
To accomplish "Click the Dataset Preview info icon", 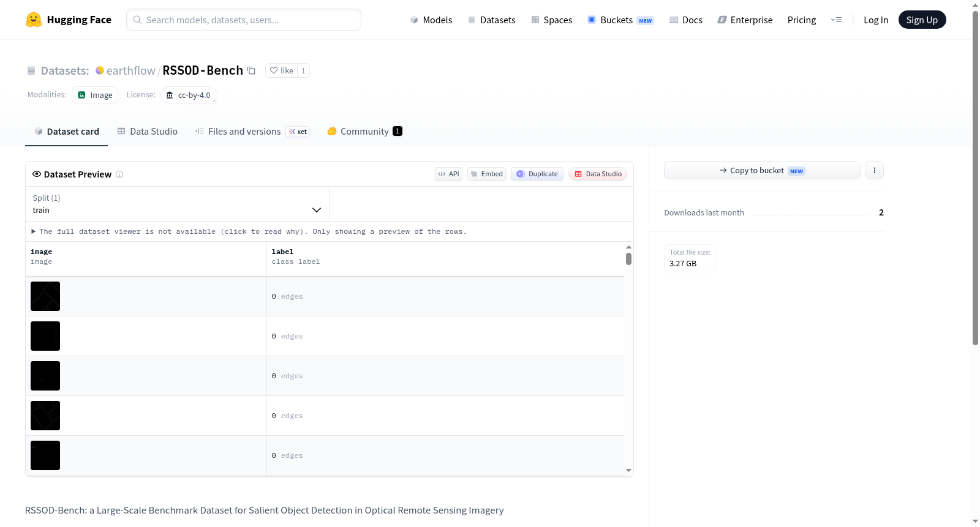I will tap(119, 174).
